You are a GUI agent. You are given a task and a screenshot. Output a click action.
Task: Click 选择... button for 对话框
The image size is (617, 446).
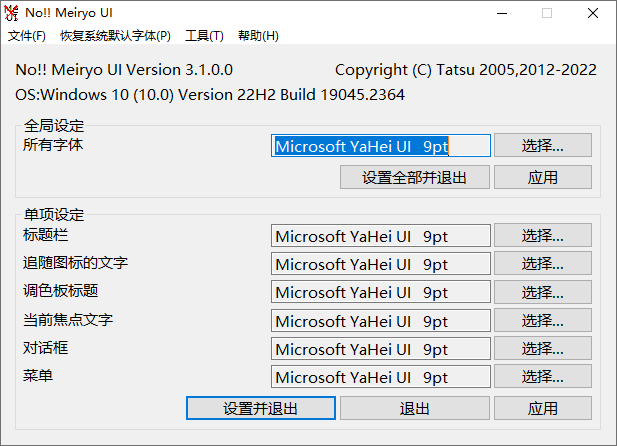click(542, 349)
